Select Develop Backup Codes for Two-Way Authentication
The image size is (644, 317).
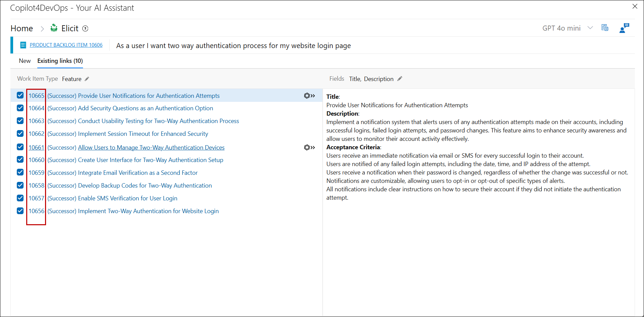145,186
